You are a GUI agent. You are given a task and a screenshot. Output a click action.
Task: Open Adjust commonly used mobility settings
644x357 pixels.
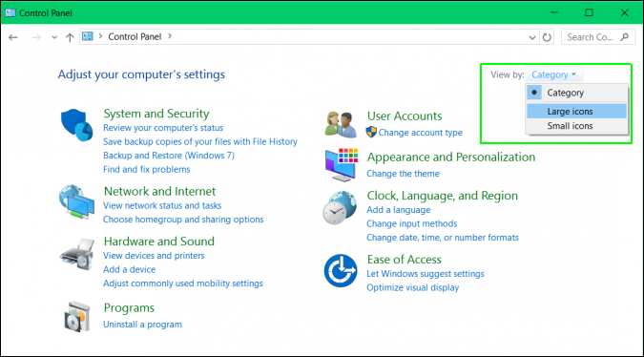[x=183, y=283]
